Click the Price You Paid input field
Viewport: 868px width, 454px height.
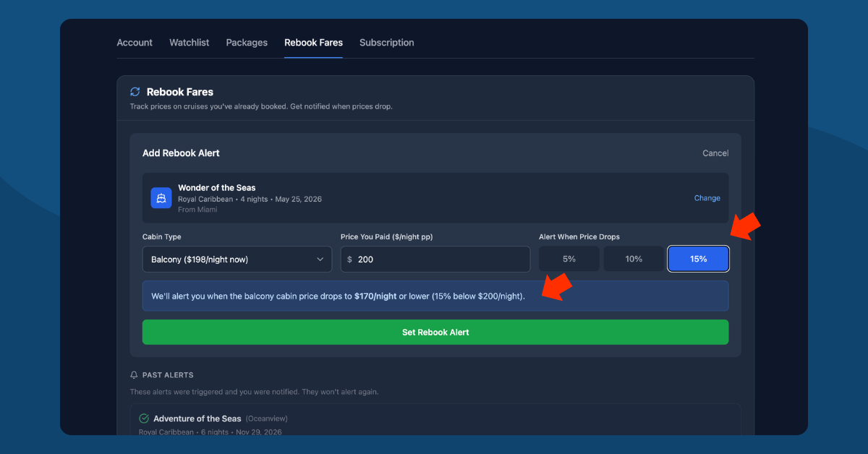(435, 258)
